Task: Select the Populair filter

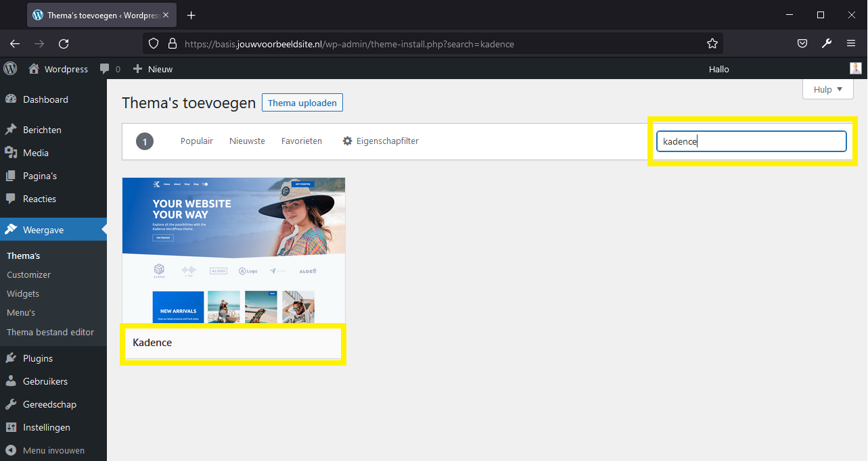Action: pos(196,141)
